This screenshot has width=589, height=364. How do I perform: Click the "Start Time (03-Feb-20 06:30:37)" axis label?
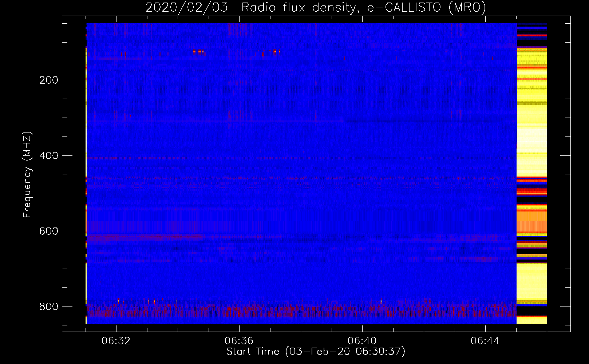click(x=316, y=352)
